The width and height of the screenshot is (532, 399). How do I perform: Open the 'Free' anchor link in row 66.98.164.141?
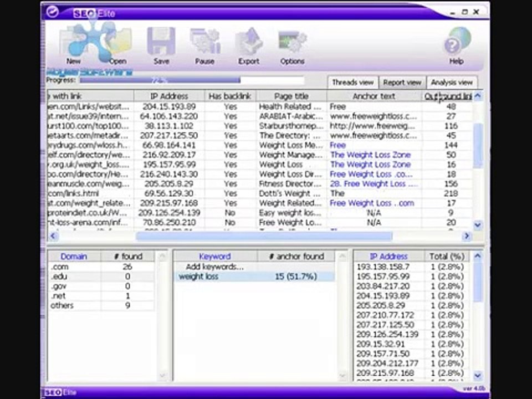[x=338, y=145]
